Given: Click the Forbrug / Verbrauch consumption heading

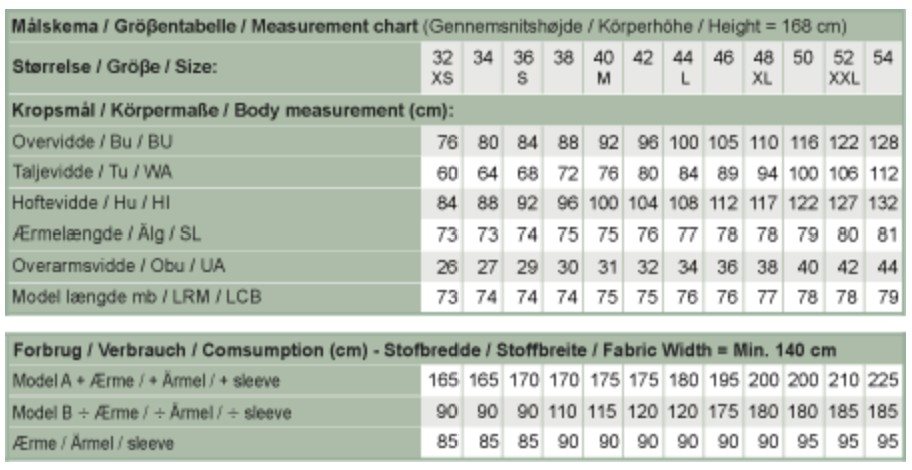Looking at the screenshot, I should point(425,350).
